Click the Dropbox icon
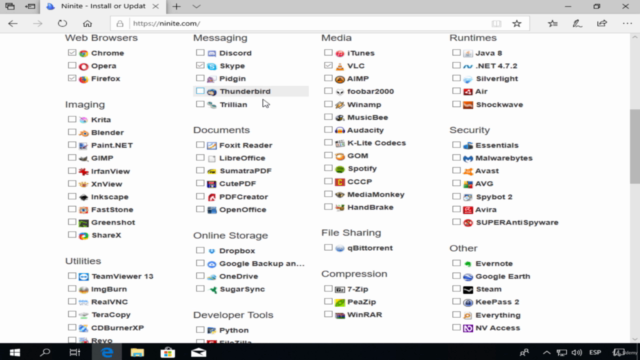This screenshot has height=360, width=640. click(212, 251)
